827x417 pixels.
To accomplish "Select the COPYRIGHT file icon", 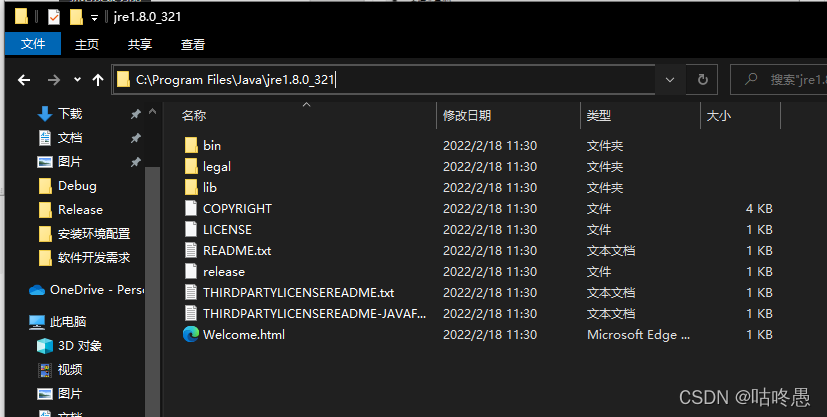I will click(191, 208).
